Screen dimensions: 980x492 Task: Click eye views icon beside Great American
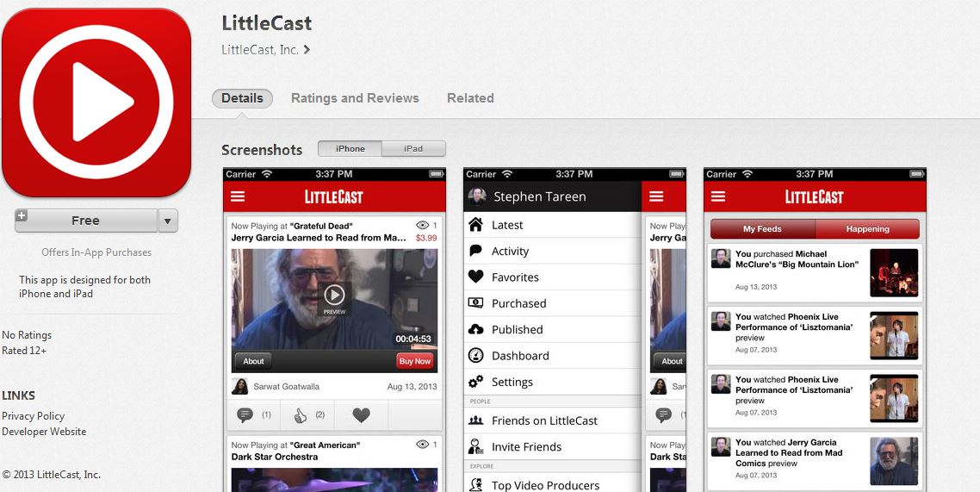pos(422,445)
